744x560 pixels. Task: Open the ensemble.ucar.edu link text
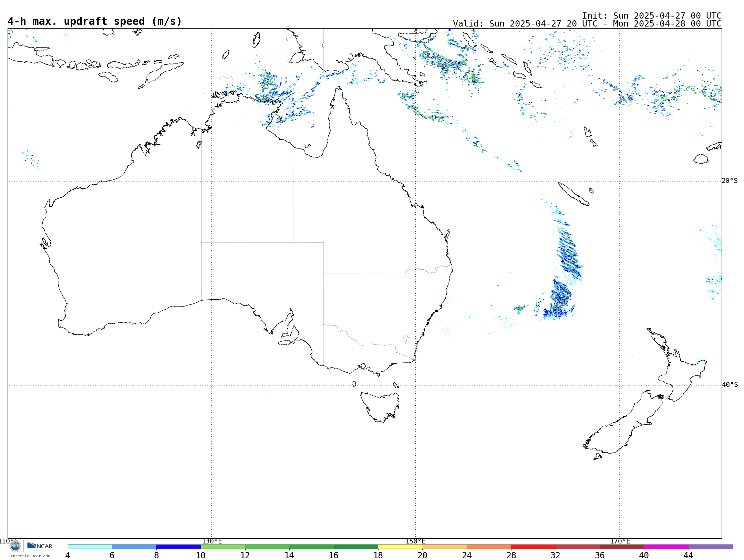[x=30, y=556]
